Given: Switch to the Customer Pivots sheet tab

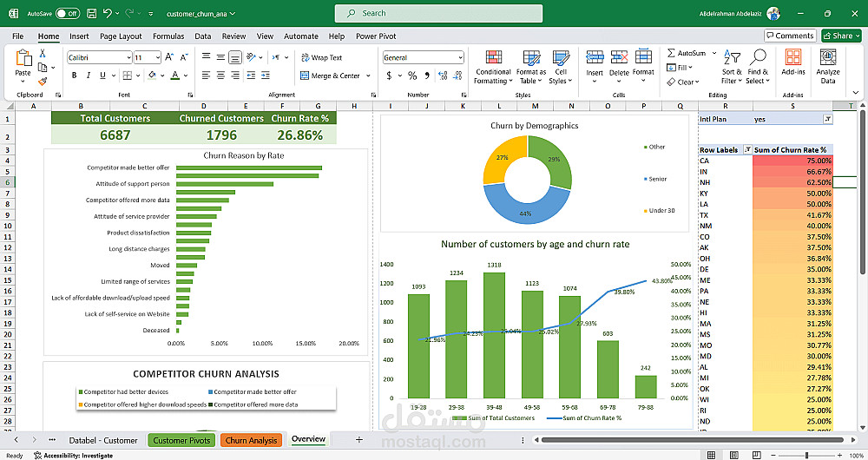Looking at the screenshot, I should click(181, 440).
